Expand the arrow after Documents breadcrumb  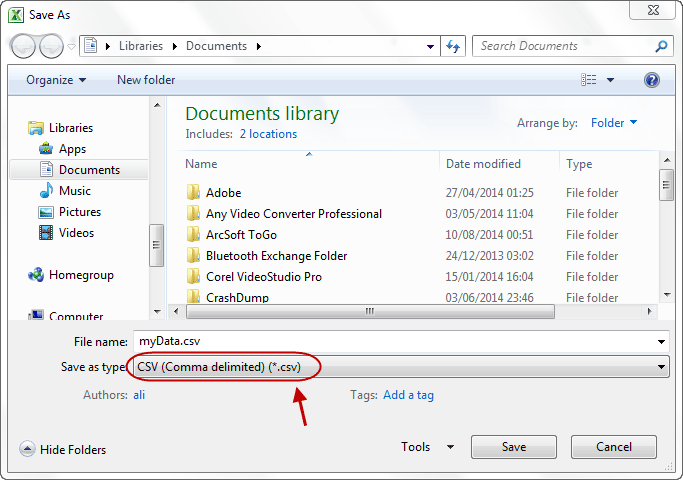(259, 46)
